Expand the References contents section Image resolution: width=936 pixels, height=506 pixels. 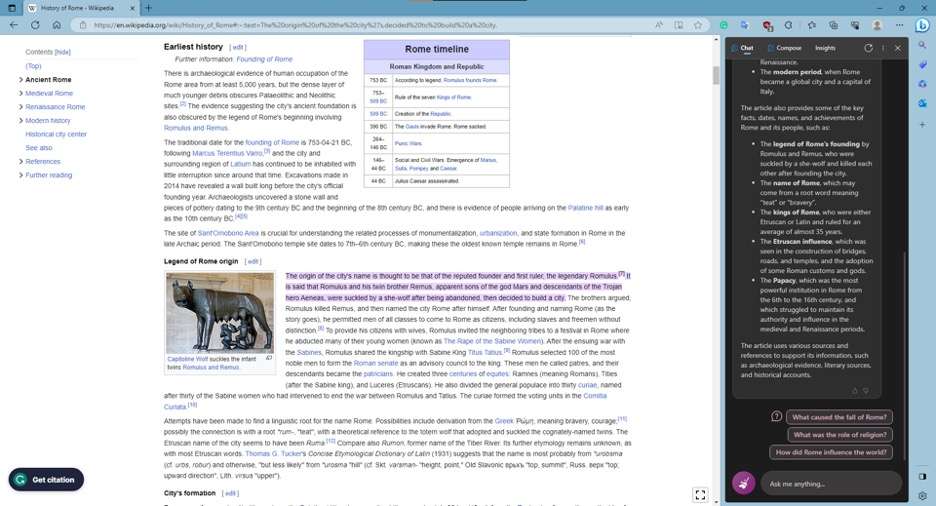(x=21, y=161)
